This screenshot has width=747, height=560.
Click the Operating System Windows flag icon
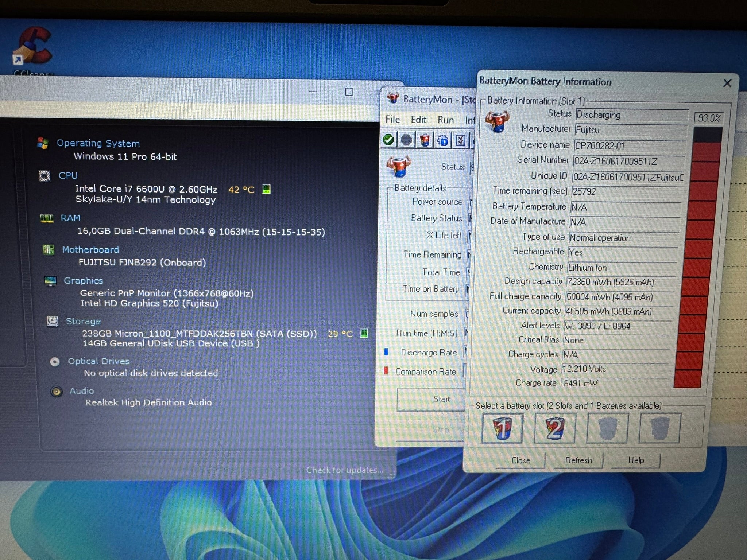[43, 143]
